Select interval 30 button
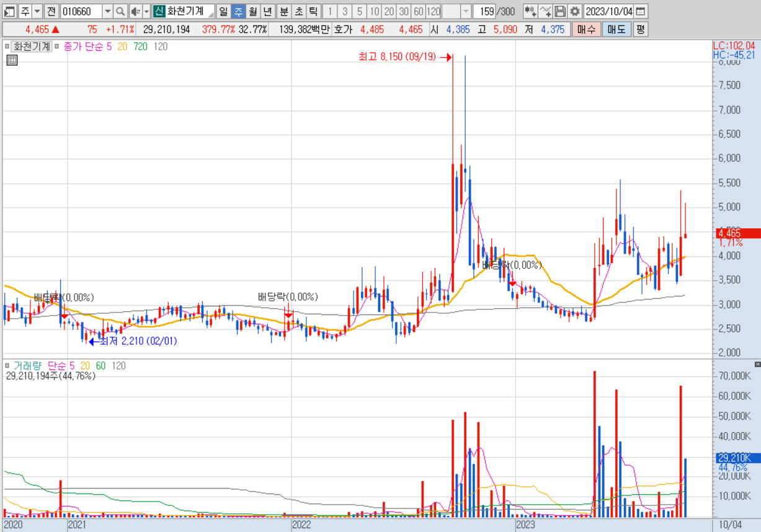Viewport: 761px width, 532px height. tap(404, 11)
